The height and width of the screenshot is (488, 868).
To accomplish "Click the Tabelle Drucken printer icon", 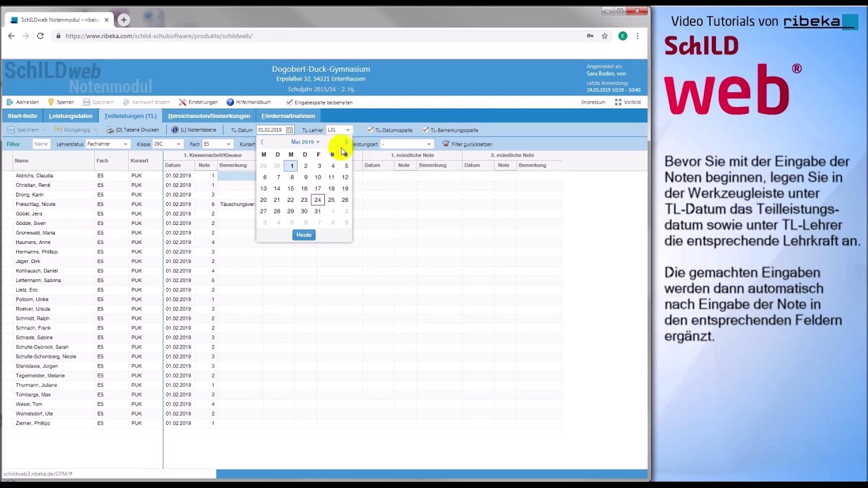I will point(110,130).
